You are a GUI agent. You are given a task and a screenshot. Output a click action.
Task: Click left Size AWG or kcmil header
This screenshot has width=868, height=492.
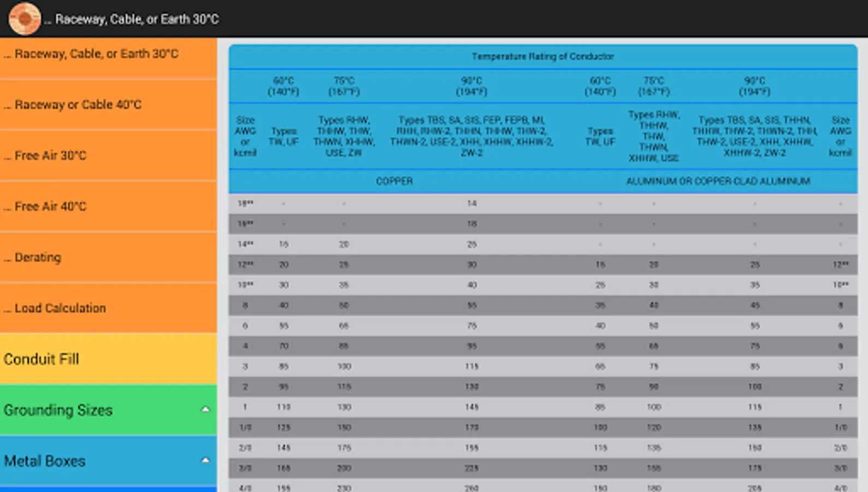tap(245, 136)
